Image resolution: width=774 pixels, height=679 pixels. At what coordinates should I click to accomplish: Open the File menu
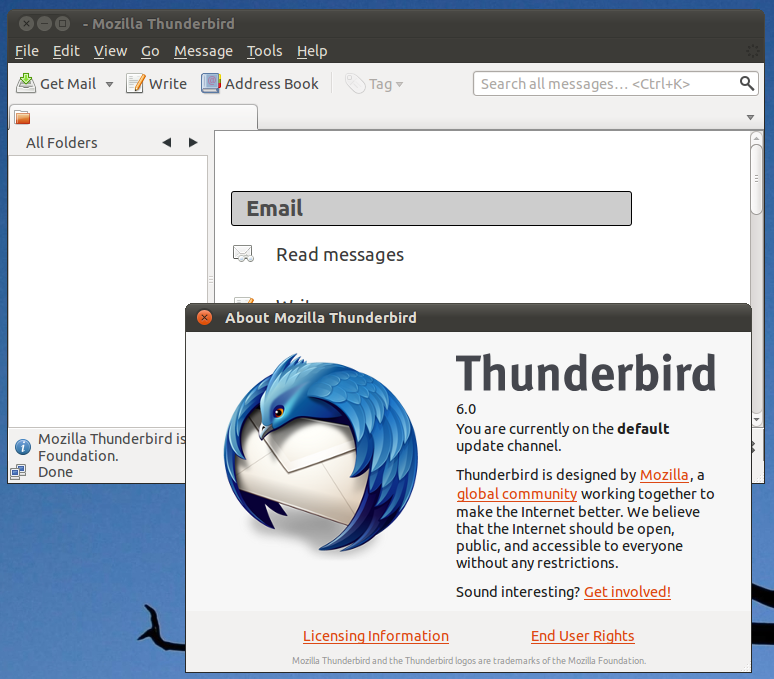pos(27,51)
